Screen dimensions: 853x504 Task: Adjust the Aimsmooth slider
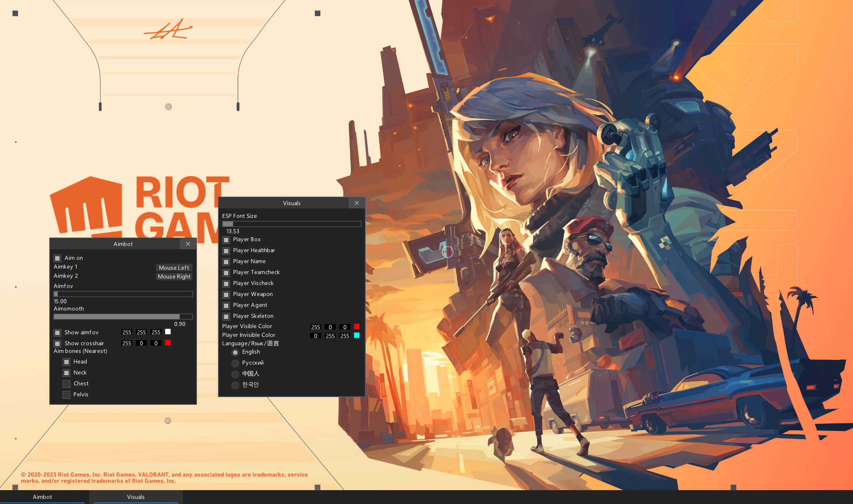tap(123, 316)
